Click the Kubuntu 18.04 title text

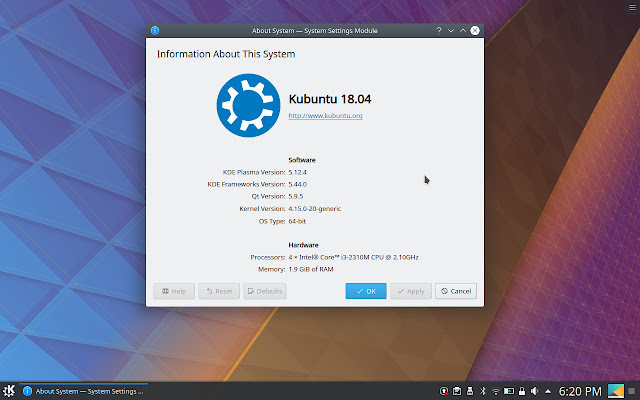click(330, 99)
